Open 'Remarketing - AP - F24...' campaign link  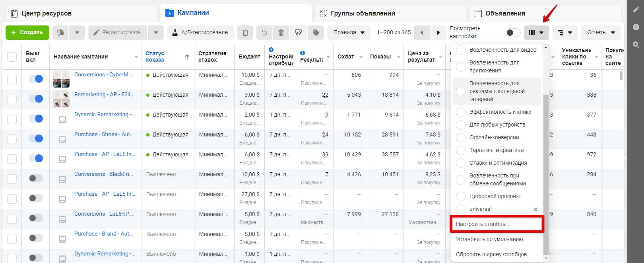(x=104, y=94)
